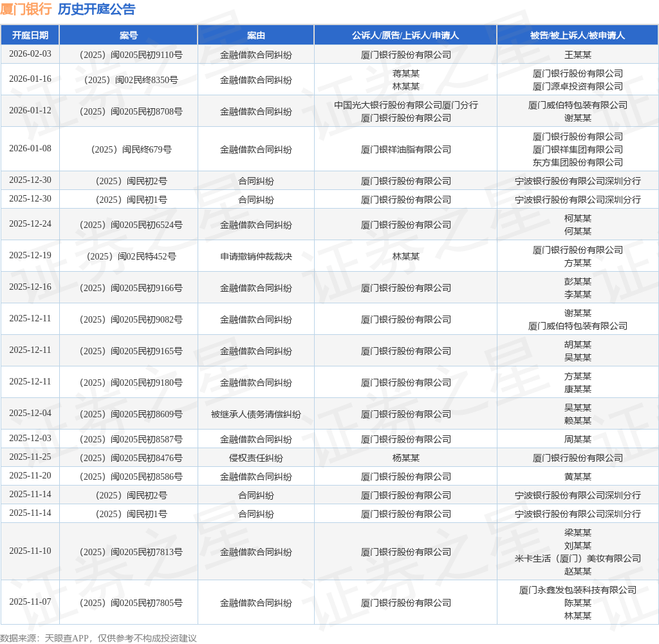
Task: Select case number (2025)闽0205民初9165号
Action: click(x=131, y=351)
